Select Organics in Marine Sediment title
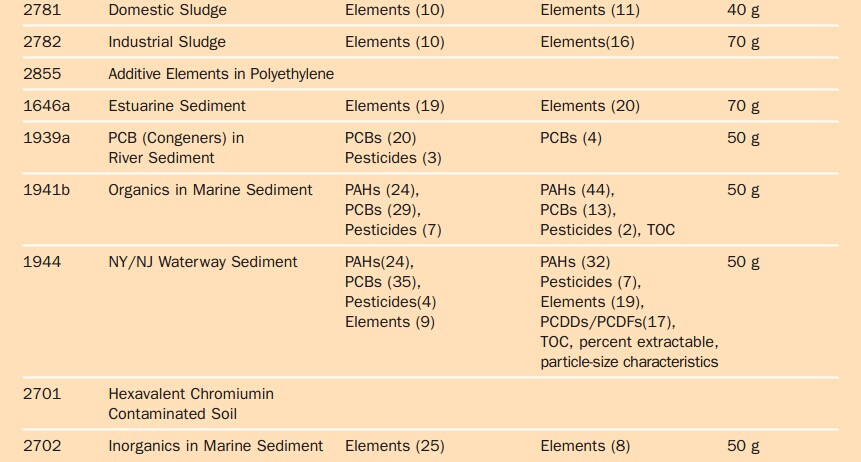Viewport: 861px width, 462px height. (210, 190)
